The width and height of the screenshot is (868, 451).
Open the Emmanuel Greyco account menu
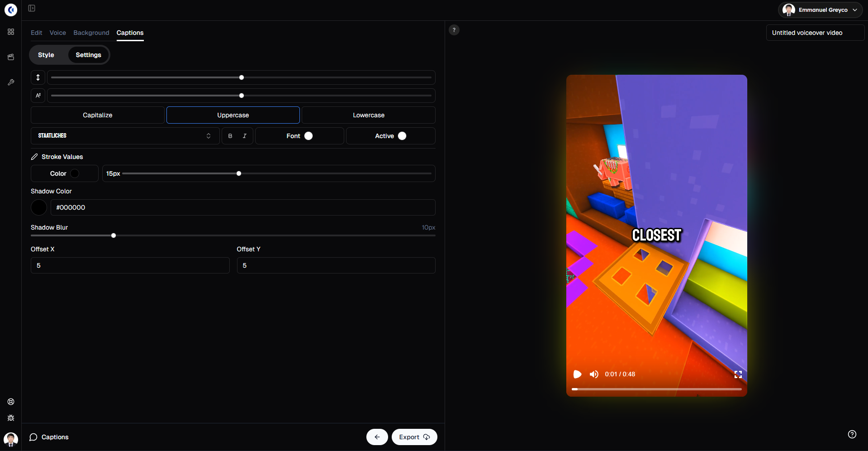[x=820, y=10]
